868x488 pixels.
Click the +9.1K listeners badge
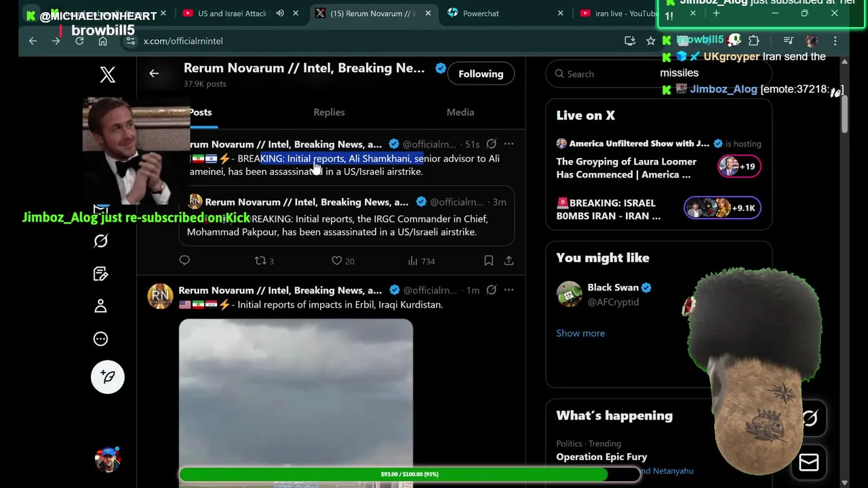coord(722,208)
